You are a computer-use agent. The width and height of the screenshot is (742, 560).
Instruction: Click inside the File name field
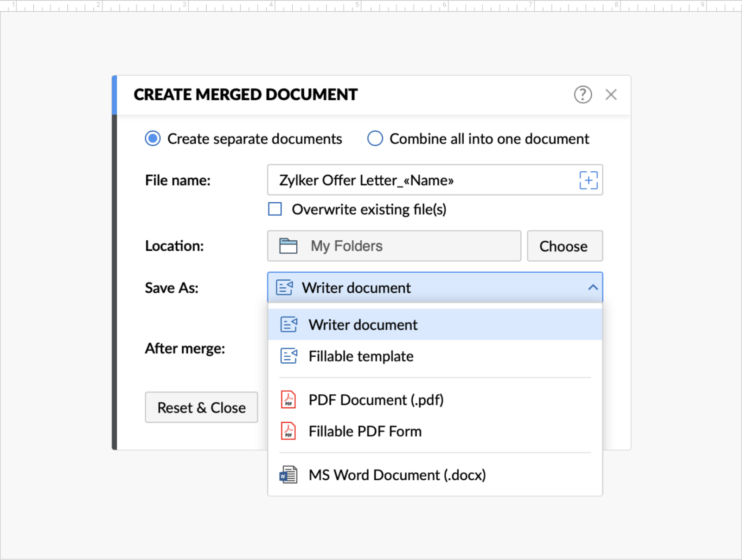[417, 180]
